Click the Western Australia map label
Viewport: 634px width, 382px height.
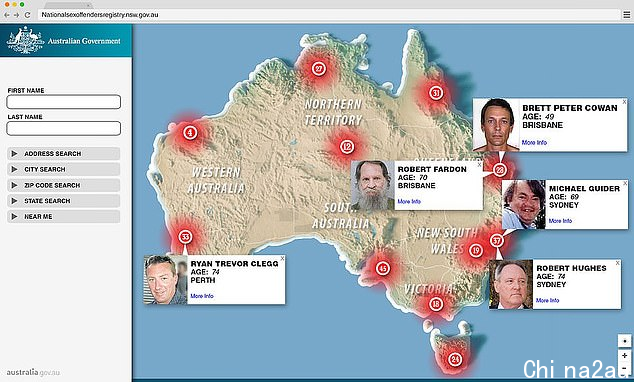pyautogui.click(x=217, y=180)
